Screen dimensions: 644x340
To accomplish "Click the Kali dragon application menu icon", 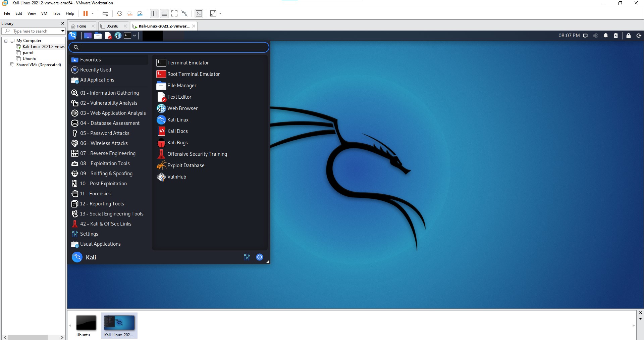I will click(72, 36).
